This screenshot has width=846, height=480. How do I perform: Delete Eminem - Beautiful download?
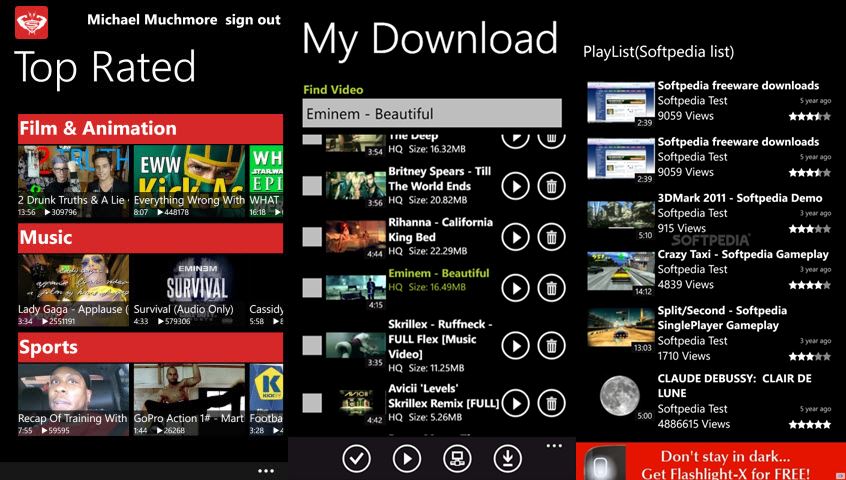tap(551, 288)
